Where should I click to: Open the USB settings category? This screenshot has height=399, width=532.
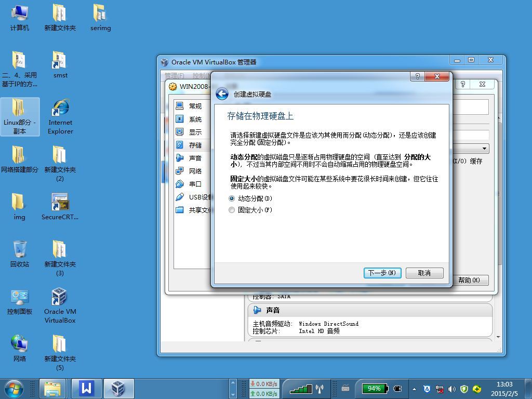click(193, 197)
